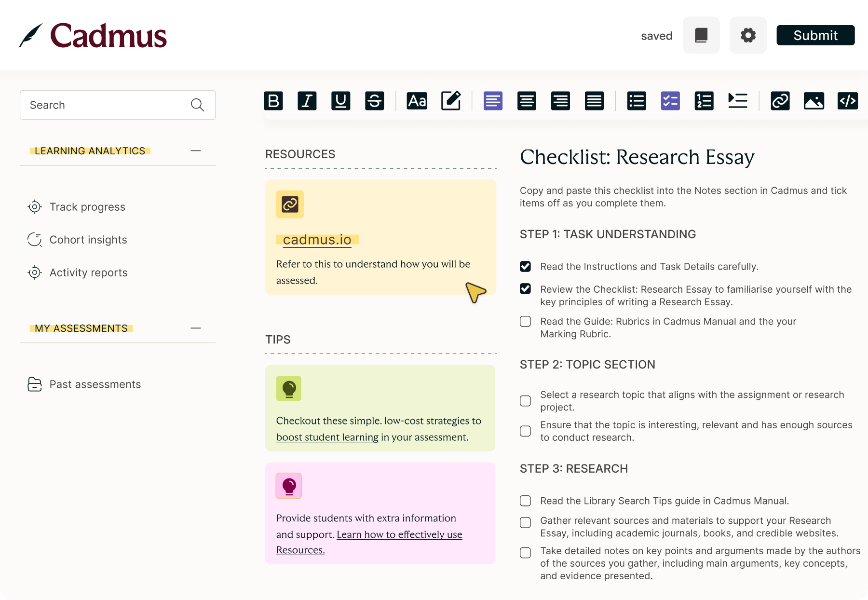Open the Aa text style tool
This screenshot has width=868, height=600.
417,101
